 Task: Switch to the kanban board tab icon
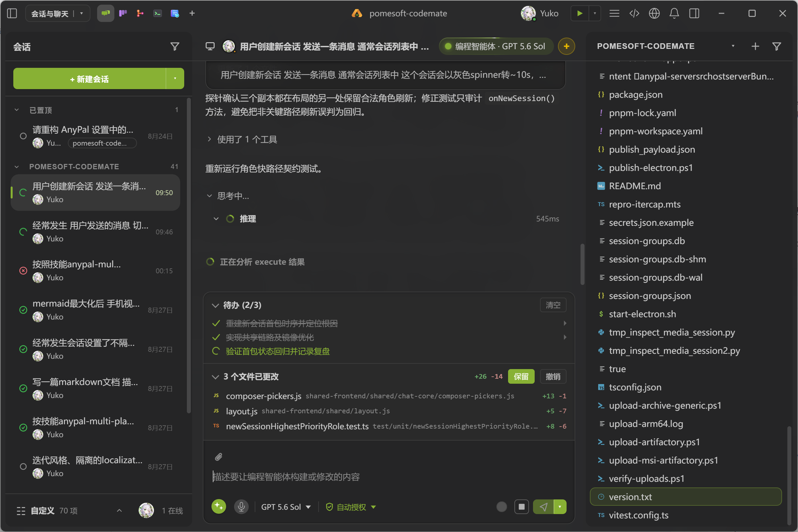(123, 14)
